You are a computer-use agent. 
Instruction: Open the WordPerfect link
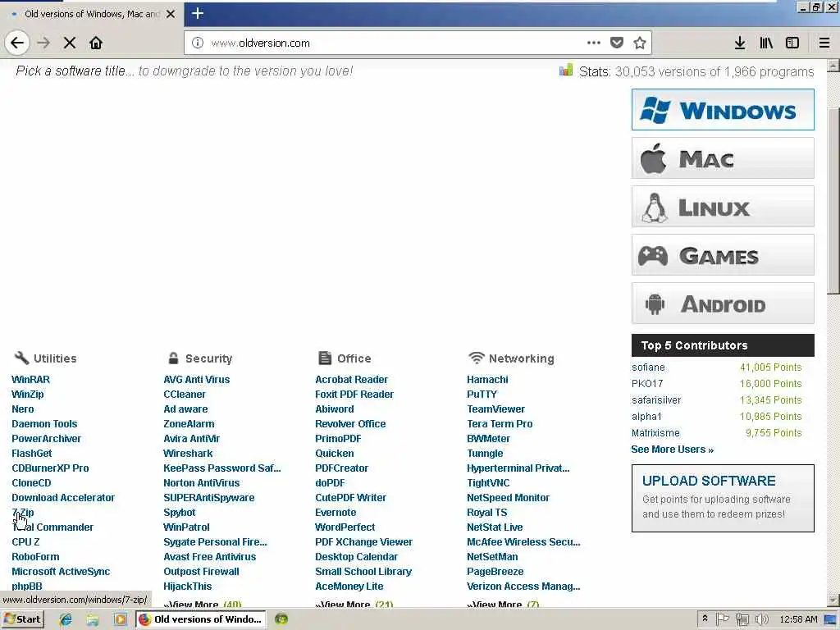[x=345, y=527]
